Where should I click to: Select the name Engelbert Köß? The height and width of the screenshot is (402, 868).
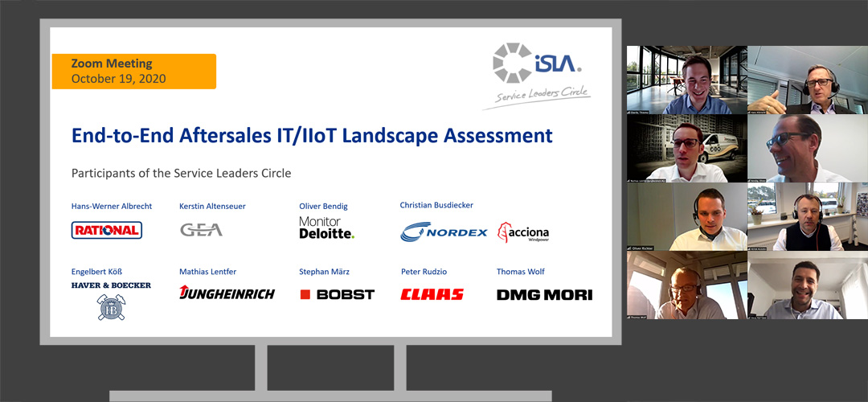click(97, 271)
